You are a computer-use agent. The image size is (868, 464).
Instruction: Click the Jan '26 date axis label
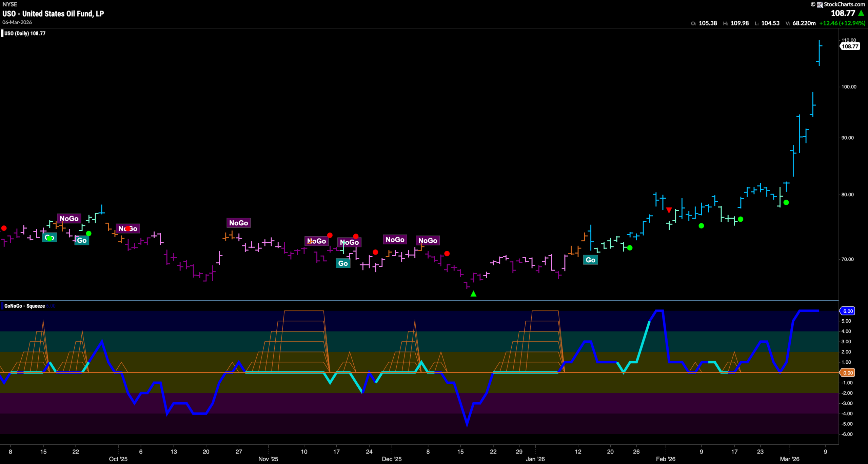535,459
